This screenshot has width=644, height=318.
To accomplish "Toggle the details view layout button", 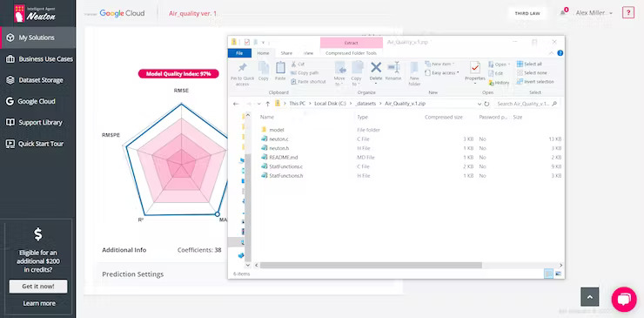I will click(x=548, y=274).
